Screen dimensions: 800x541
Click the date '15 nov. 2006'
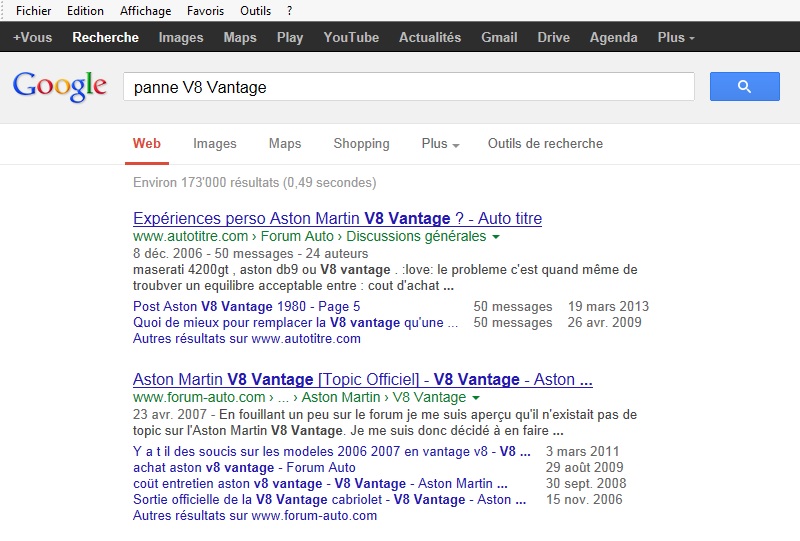(x=584, y=500)
